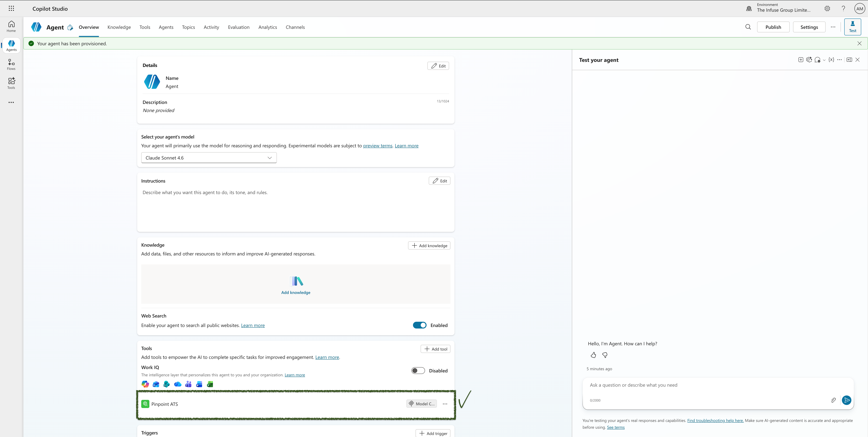Switch to the Knowledge tab

tap(119, 27)
